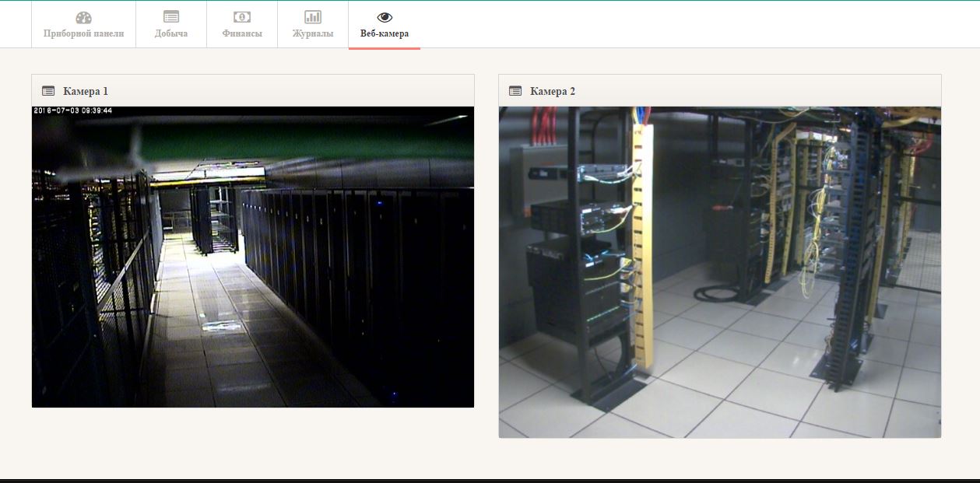This screenshot has width=980, height=483.
Task: Click the Добыча tab icon
Action: pos(171,17)
